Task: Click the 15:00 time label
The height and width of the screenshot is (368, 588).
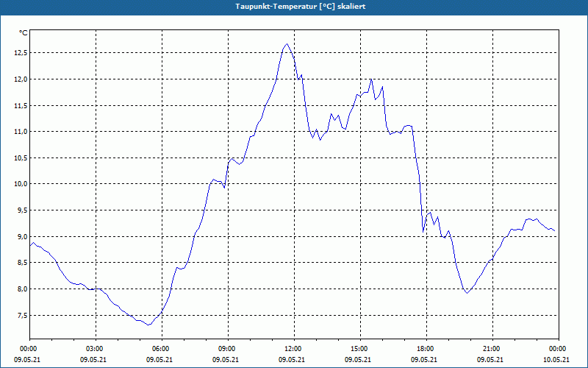Action: point(360,348)
